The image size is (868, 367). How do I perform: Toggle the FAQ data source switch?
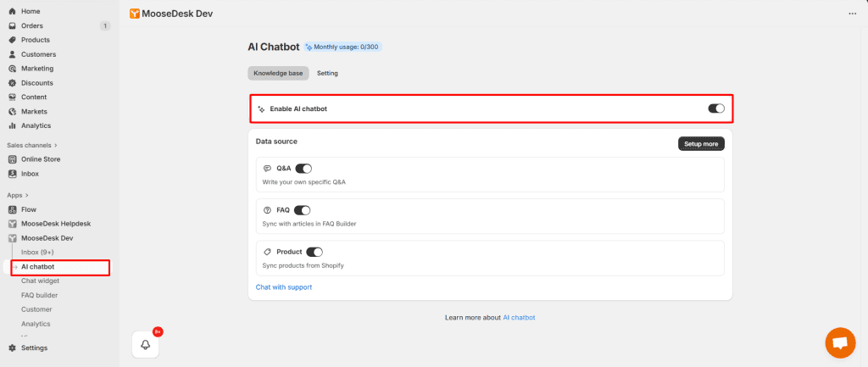click(302, 210)
